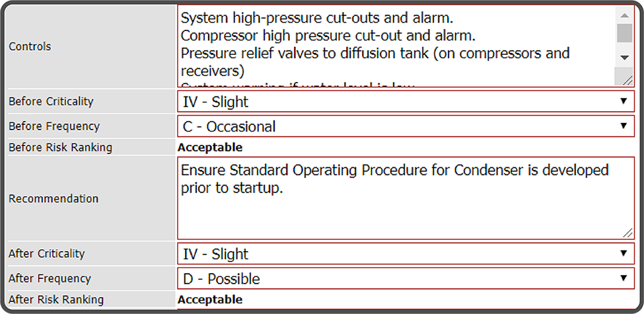Screen dimensions: 644x314
Task: Click the scroll-up arrow in Controls box
Action: tap(624, 15)
